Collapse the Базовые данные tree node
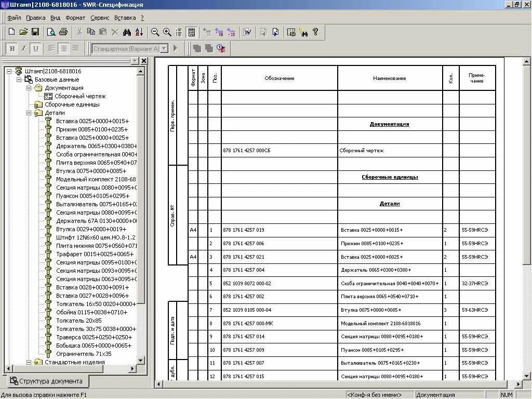Viewport: 532px width, 399px height. coord(19,79)
